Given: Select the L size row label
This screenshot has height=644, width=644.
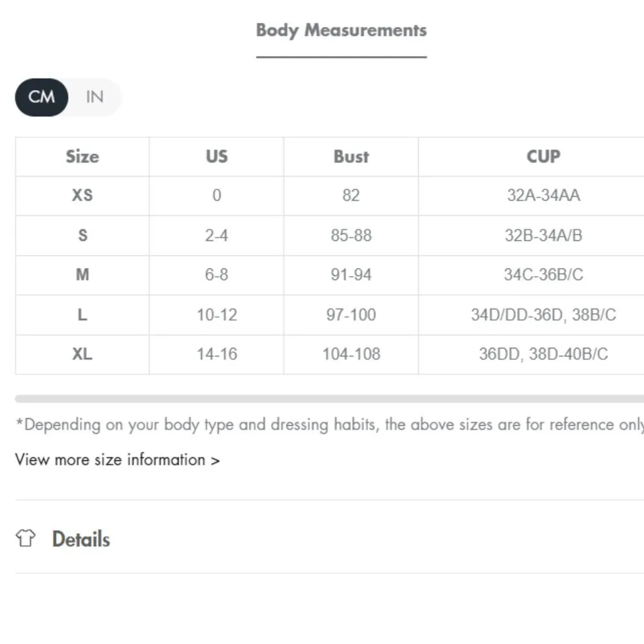Looking at the screenshot, I should pyautogui.click(x=82, y=315).
